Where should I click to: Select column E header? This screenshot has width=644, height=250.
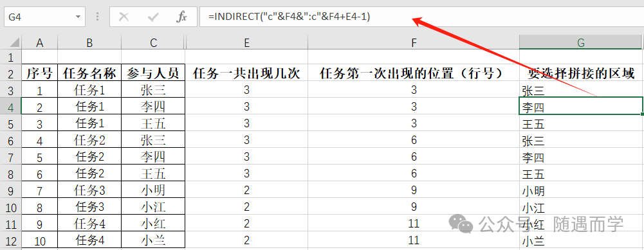pos(246,42)
